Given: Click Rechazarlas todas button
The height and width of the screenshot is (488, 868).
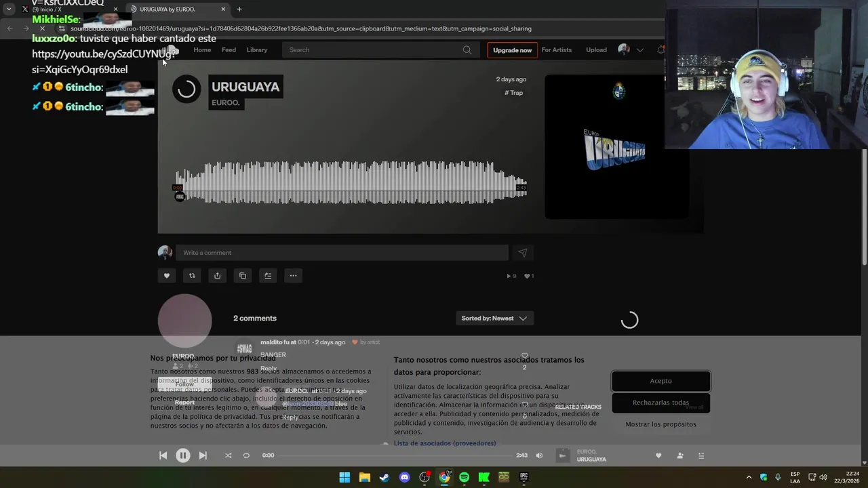Looking at the screenshot, I should pos(660,403).
